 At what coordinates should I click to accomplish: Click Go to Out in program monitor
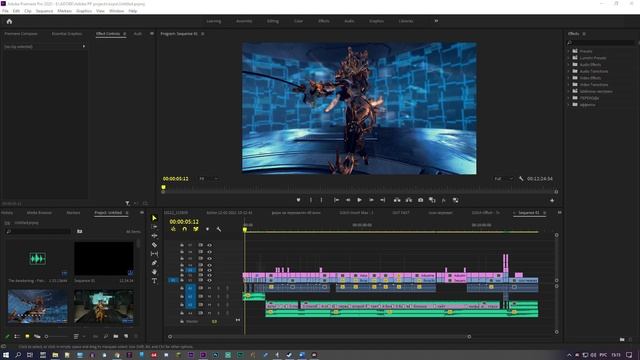tap(382, 200)
